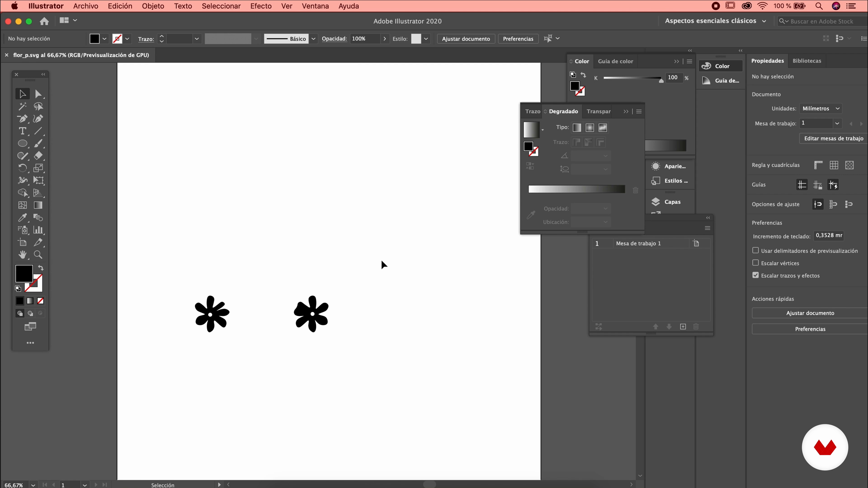This screenshot has height=488, width=868.
Task: Select the Artboard tool
Action: 22,242
